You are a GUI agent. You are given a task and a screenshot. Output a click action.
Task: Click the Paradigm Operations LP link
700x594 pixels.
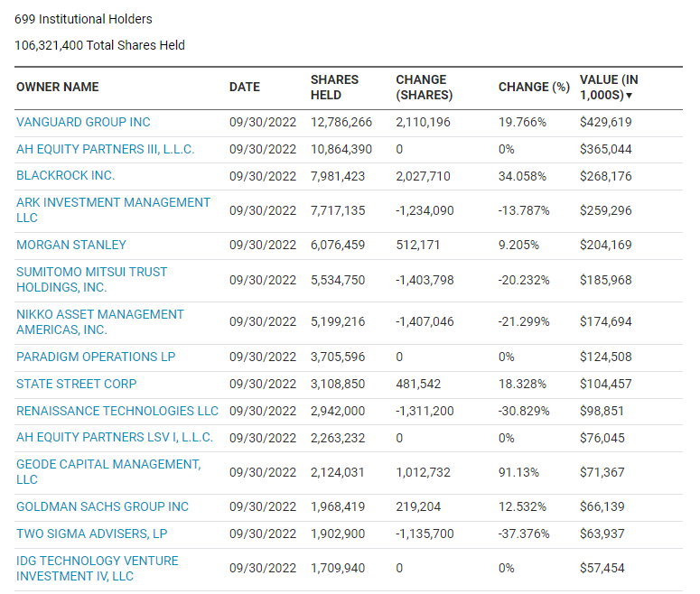tap(96, 357)
